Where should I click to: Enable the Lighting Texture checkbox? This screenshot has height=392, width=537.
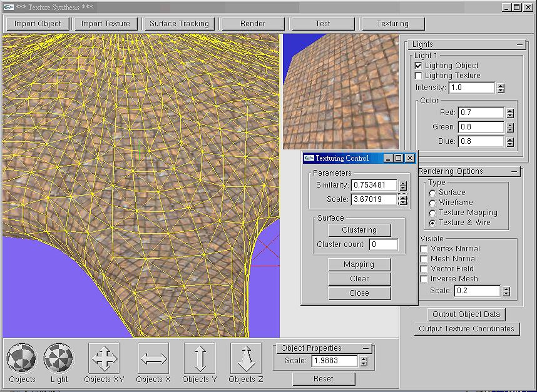click(x=419, y=76)
